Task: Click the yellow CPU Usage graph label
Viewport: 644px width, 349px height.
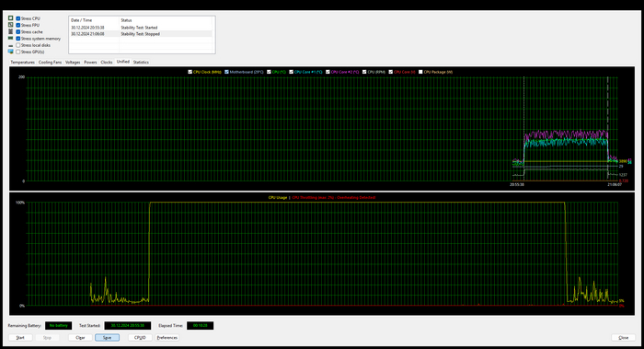Action: point(278,198)
